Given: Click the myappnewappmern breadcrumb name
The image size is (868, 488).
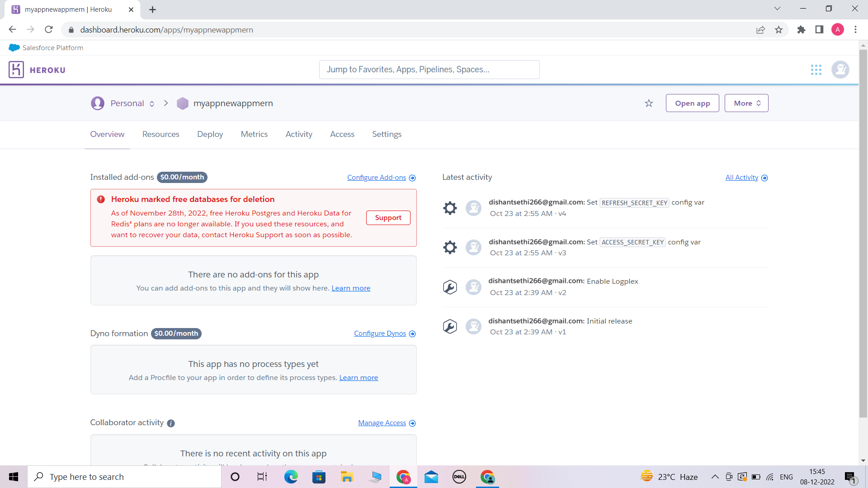Looking at the screenshot, I should click(x=233, y=103).
